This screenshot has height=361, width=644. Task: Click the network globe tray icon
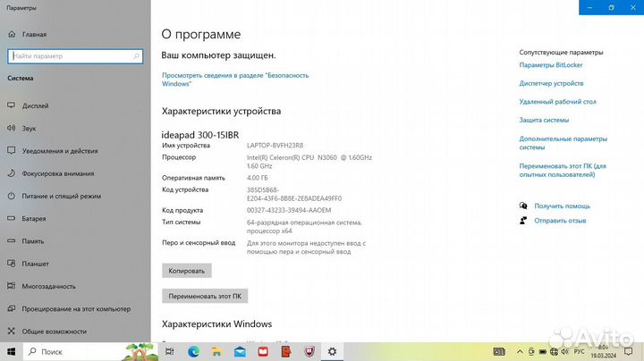click(x=554, y=351)
